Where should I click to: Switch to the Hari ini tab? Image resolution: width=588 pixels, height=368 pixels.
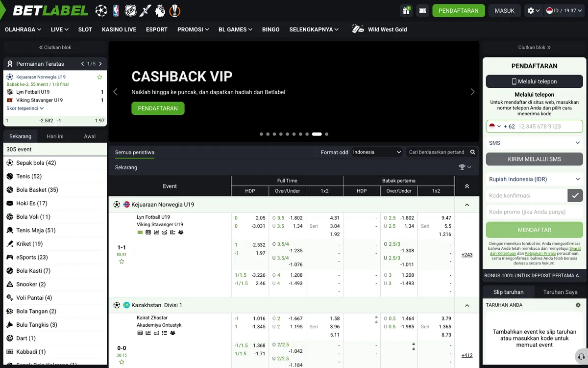tap(55, 136)
